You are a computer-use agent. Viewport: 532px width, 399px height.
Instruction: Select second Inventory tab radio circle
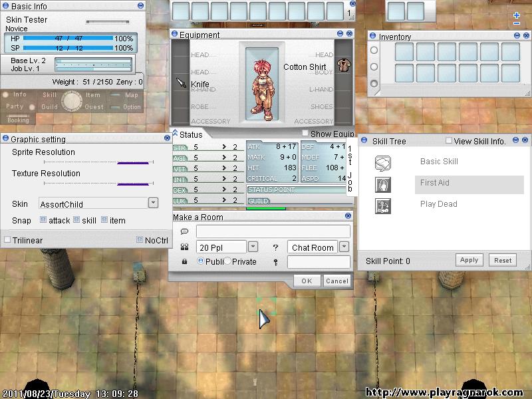374,66
